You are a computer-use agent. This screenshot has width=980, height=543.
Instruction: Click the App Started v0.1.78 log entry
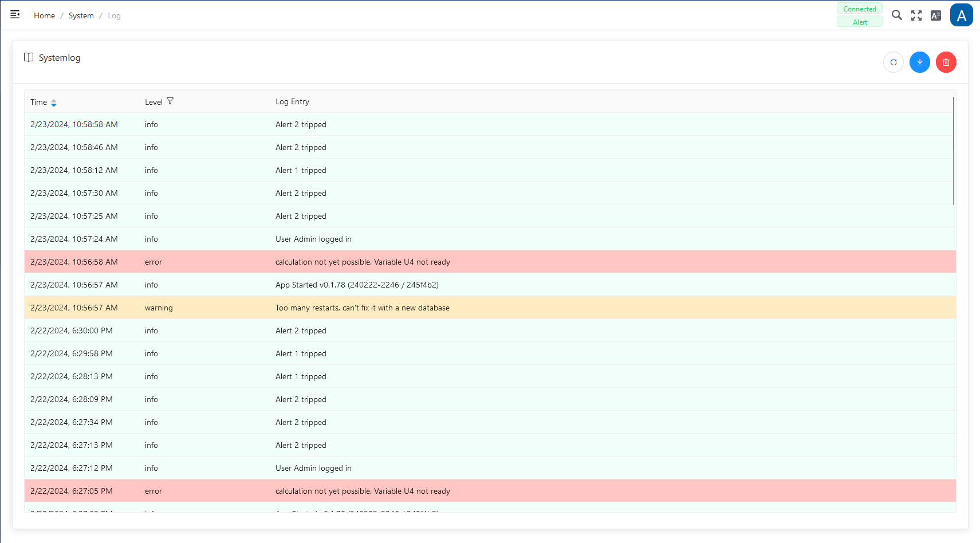(357, 285)
